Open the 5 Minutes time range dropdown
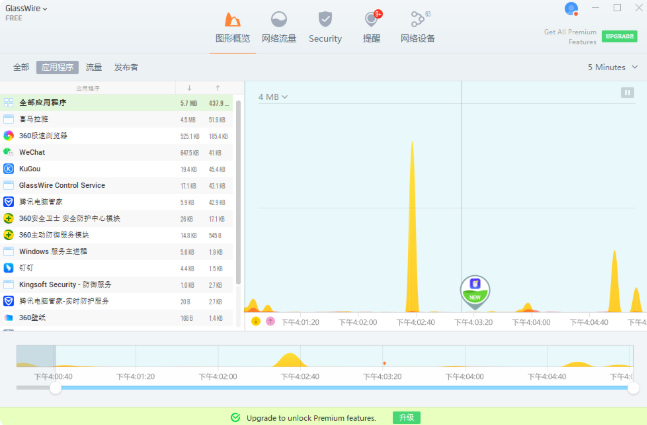Screen dimensions: 647x425 tap(613, 67)
